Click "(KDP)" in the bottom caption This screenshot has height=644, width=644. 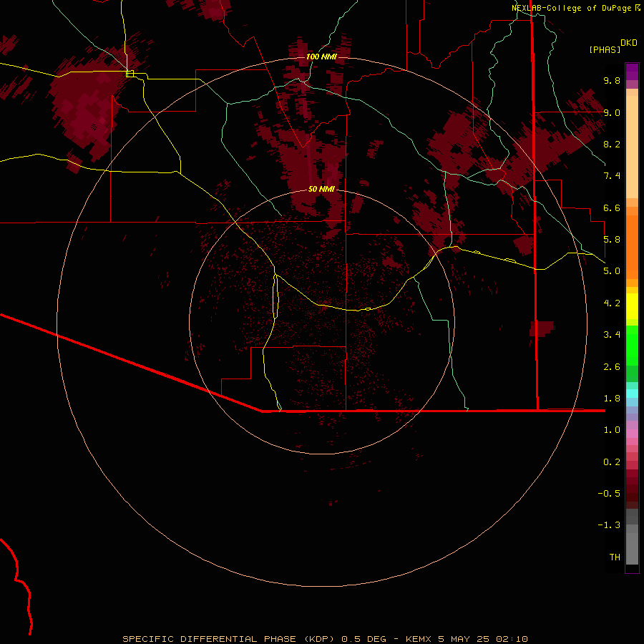coord(320,639)
